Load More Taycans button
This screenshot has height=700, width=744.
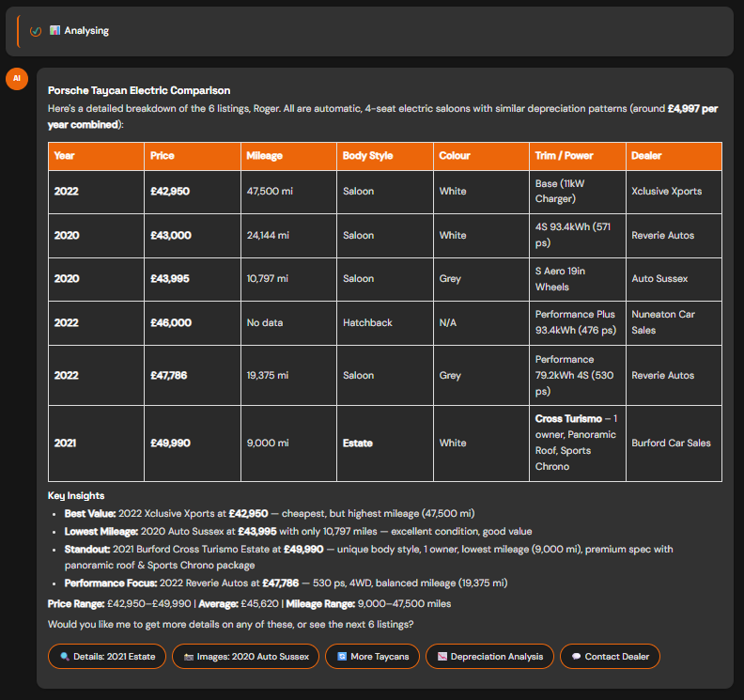point(373,657)
